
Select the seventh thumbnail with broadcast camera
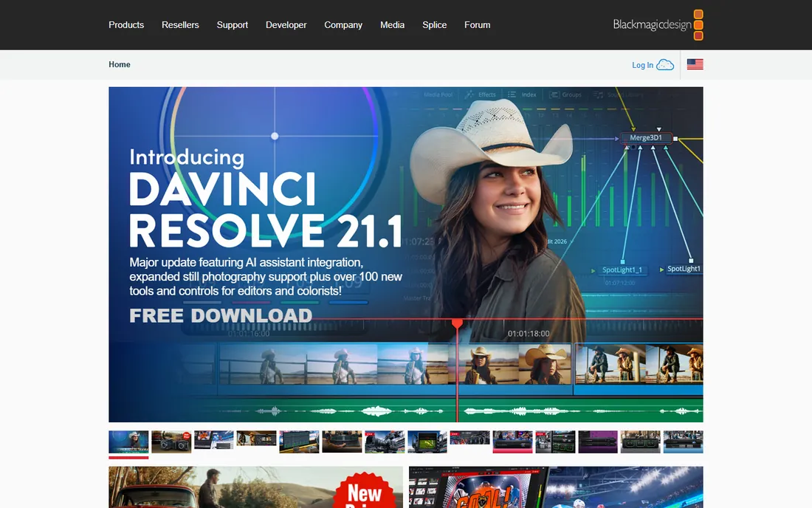pyautogui.click(x=385, y=442)
